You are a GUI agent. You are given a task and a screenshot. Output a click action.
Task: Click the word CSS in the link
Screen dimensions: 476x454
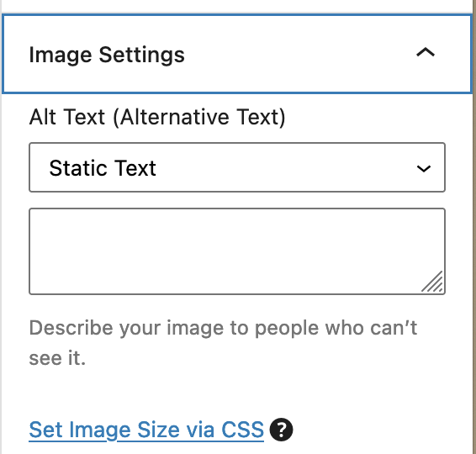coord(242,430)
